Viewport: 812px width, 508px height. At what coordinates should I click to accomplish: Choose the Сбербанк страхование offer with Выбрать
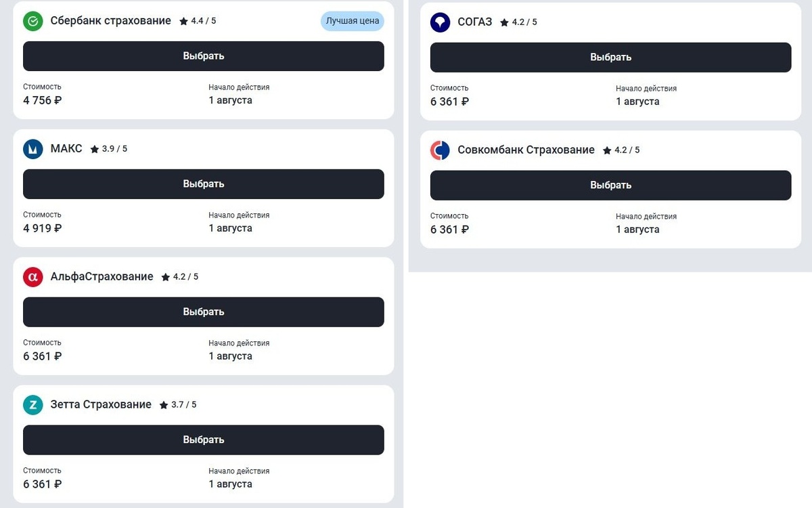[204, 56]
